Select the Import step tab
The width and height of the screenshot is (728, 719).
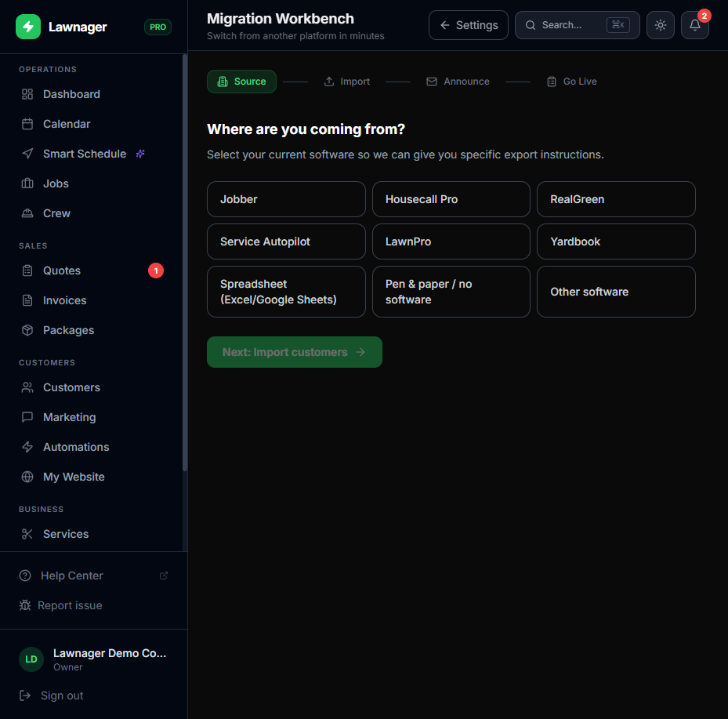347,82
